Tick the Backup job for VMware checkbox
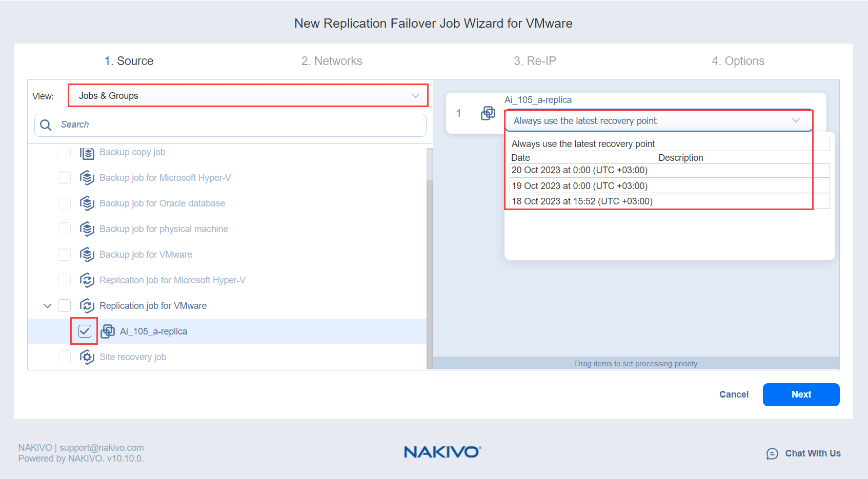The width and height of the screenshot is (868, 479). click(65, 255)
